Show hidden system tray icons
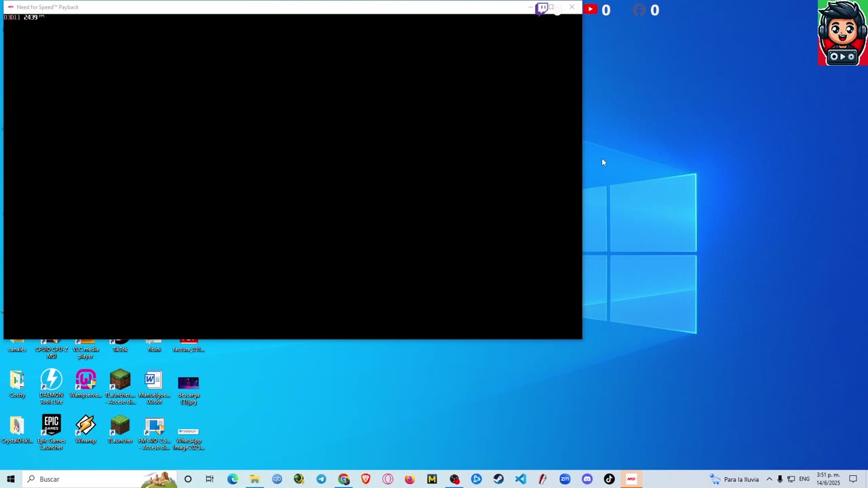The image size is (868, 488). coord(769,479)
